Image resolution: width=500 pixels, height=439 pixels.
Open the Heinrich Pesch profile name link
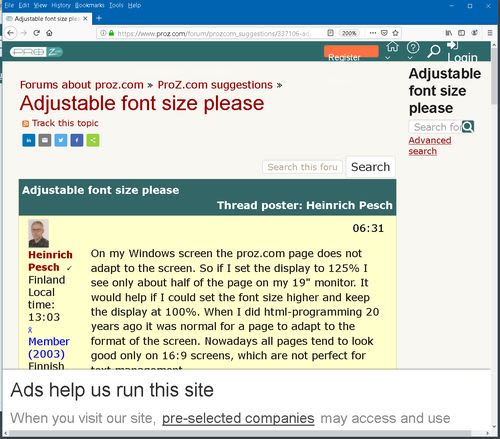click(x=50, y=261)
